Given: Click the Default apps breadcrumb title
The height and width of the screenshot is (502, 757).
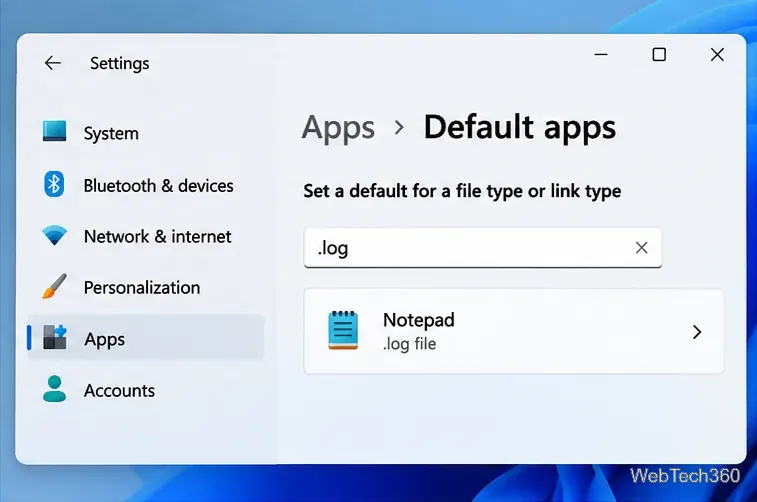Looking at the screenshot, I should [x=519, y=127].
